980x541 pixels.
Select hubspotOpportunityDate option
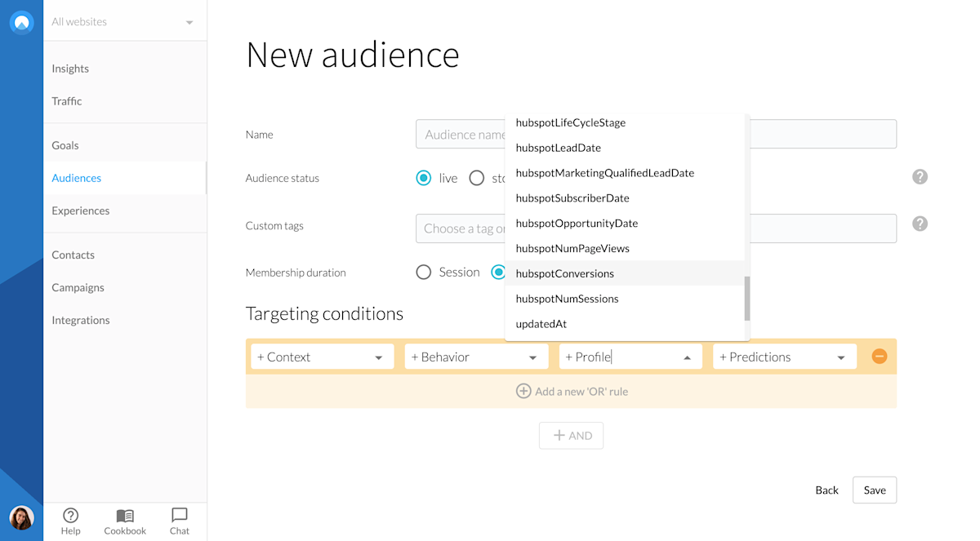[x=625, y=224]
